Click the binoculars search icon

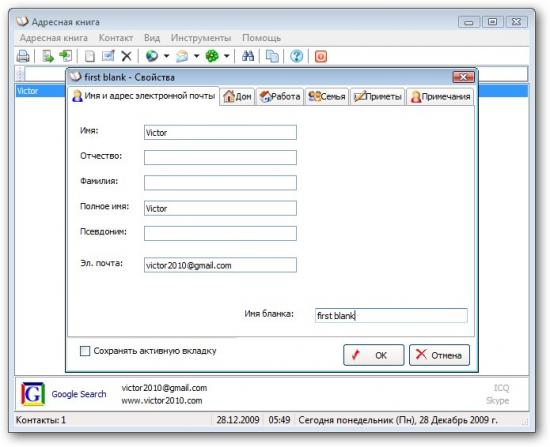pyautogui.click(x=248, y=56)
